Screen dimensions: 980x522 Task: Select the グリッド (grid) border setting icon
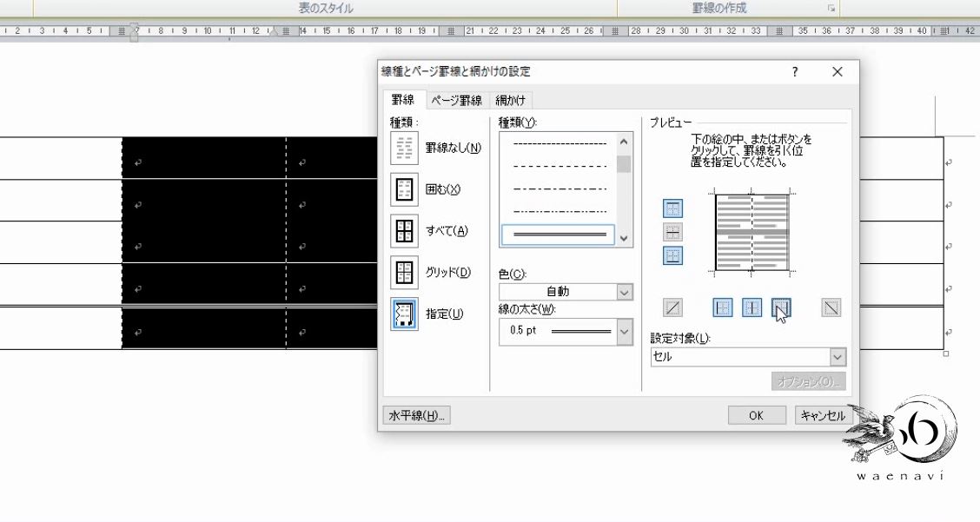404,272
